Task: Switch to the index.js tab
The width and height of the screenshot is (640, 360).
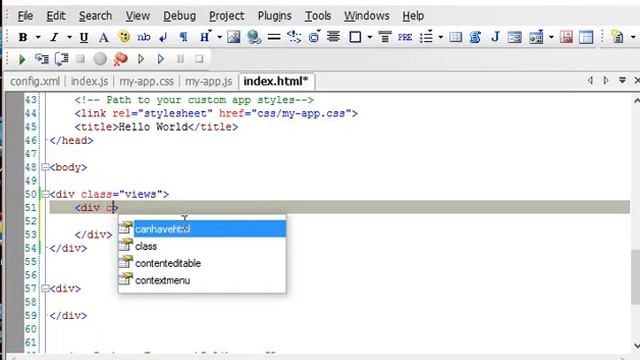Action: click(89, 81)
